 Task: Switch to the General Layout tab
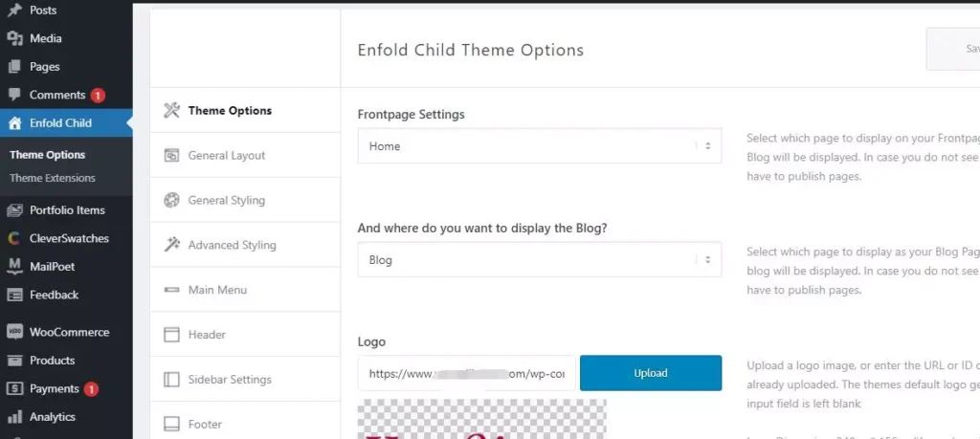(x=227, y=155)
